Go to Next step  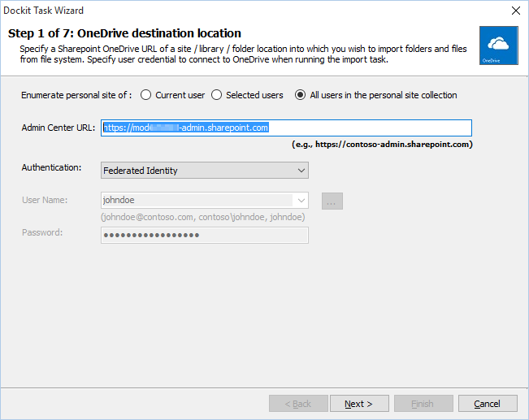[359, 404]
